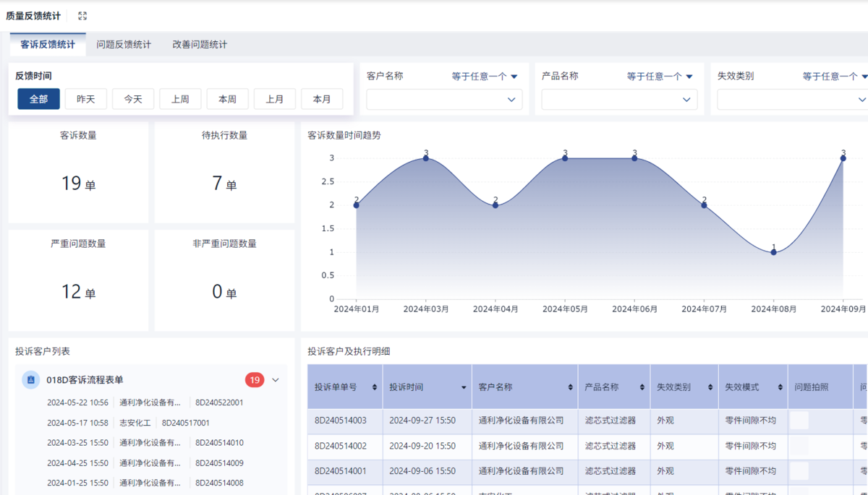Sort table by 失效模式 column
This screenshot has width=868, height=495.
click(x=779, y=387)
